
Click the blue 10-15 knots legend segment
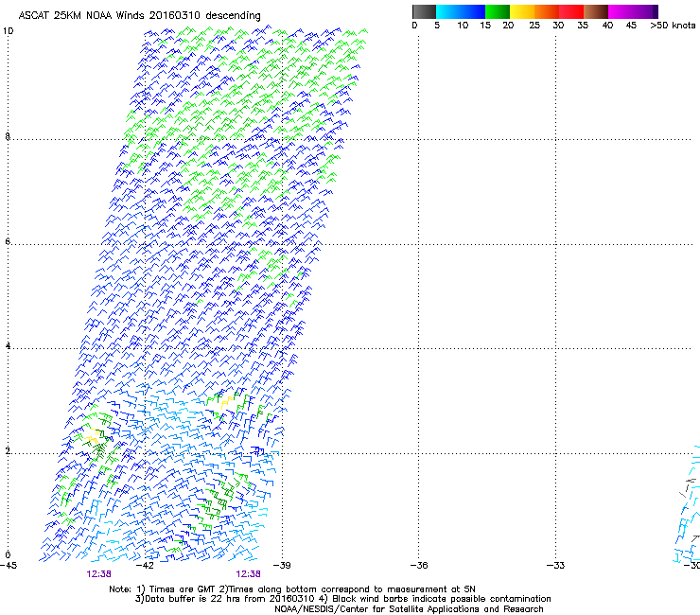pos(473,11)
